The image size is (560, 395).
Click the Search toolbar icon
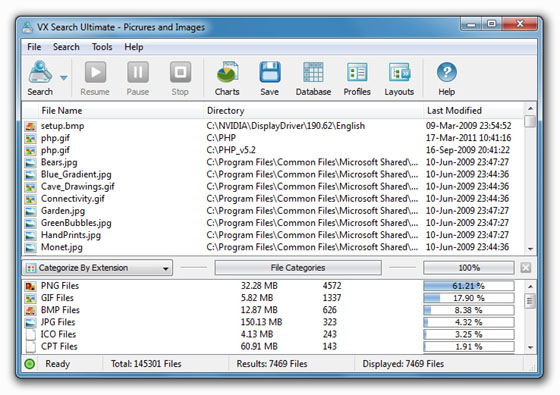coord(40,72)
